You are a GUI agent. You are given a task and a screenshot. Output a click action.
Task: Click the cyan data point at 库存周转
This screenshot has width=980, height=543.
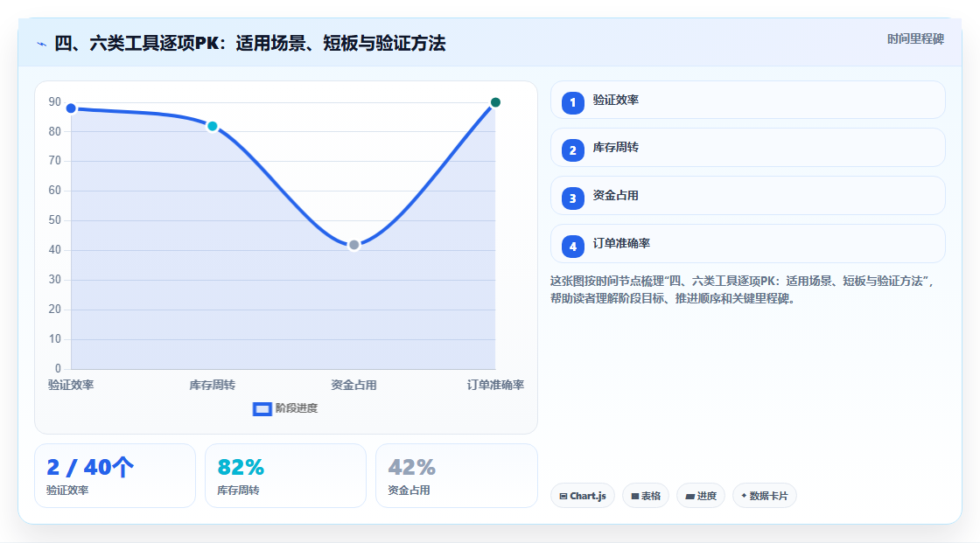(x=213, y=126)
